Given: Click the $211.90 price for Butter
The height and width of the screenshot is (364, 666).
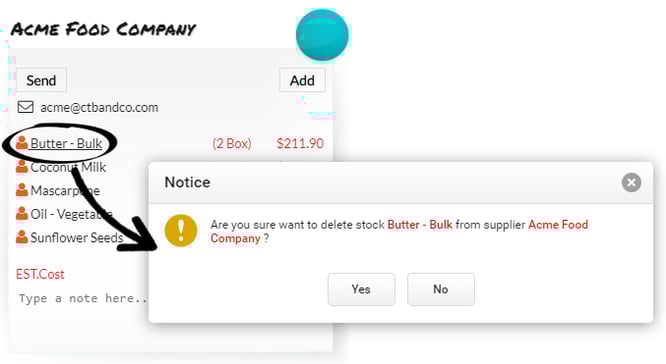Looking at the screenshot, I should click(300, 144).
